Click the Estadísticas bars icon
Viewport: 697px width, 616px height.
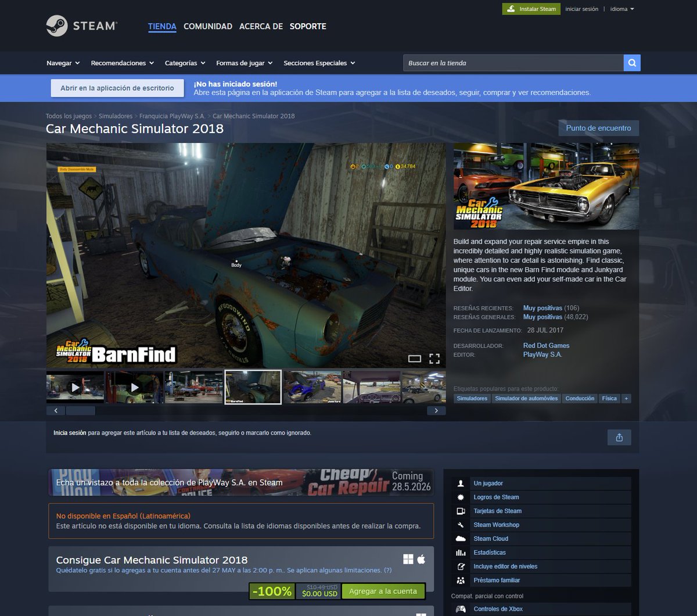[x=461, y=553]
